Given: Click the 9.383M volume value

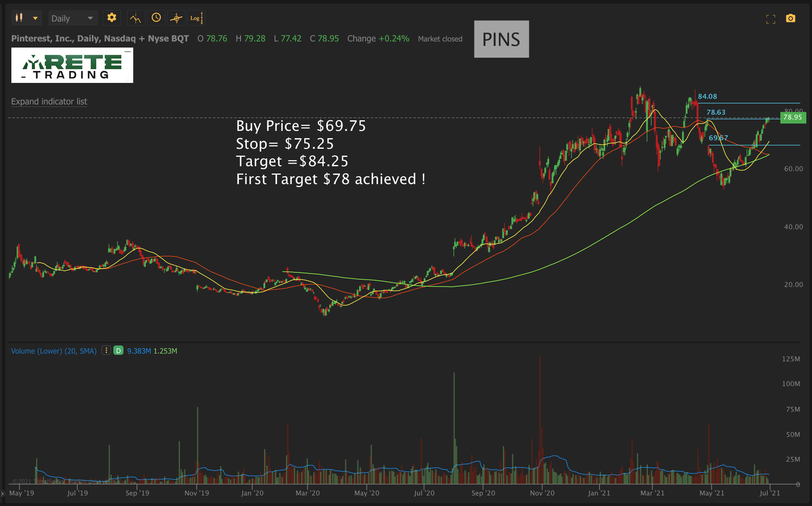Looking at the screenshot, I should [x=139, y=351].
